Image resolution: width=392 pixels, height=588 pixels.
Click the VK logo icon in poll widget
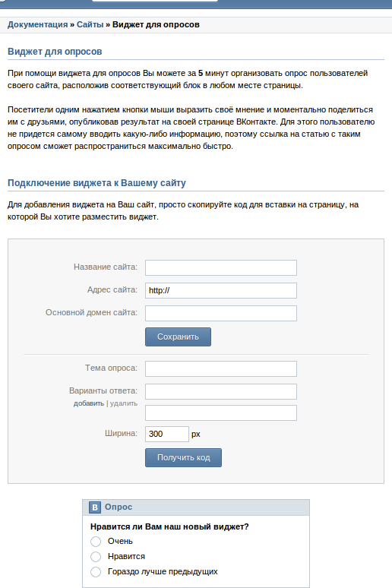[95, 507]
